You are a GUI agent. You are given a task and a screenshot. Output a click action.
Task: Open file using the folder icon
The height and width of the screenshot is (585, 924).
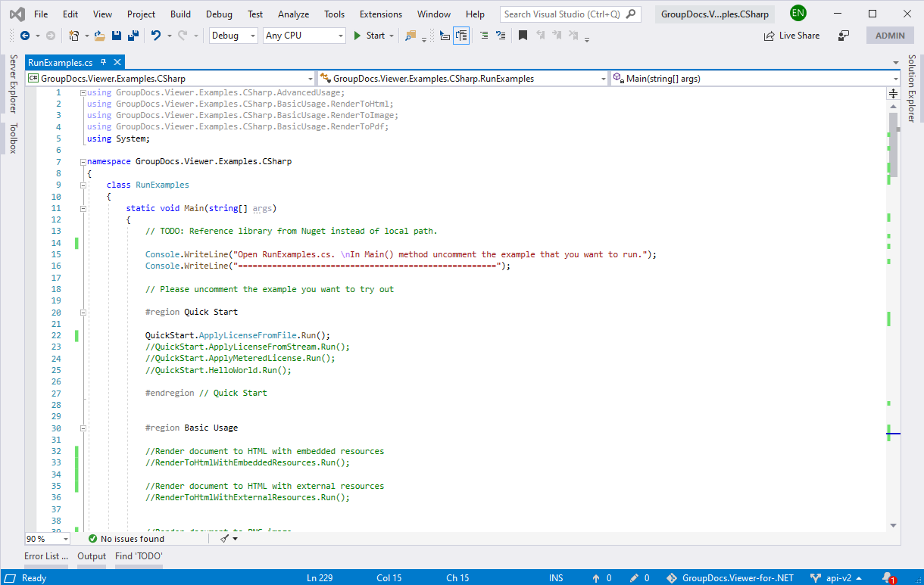tap(99, 36)
